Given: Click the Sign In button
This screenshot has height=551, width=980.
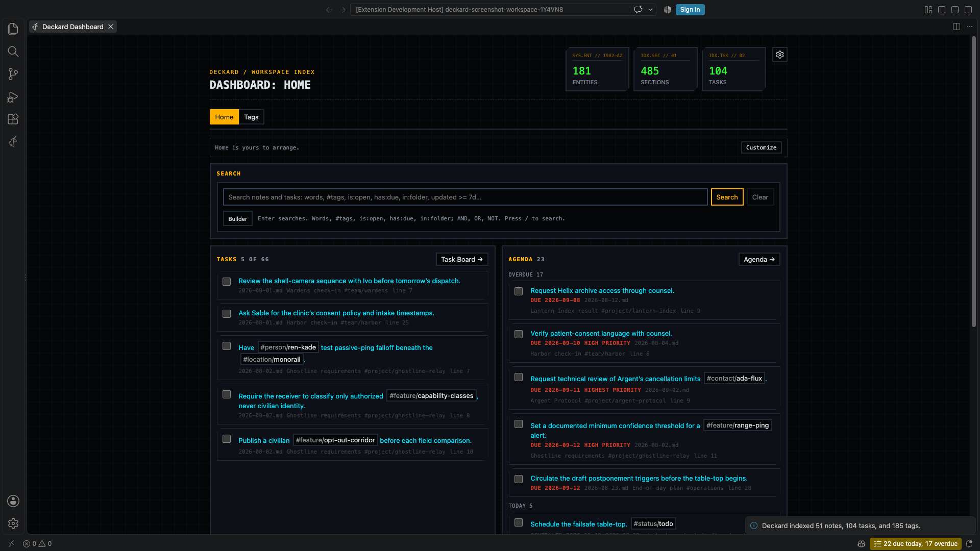Looking at the screenshot, I should [690, 10].
